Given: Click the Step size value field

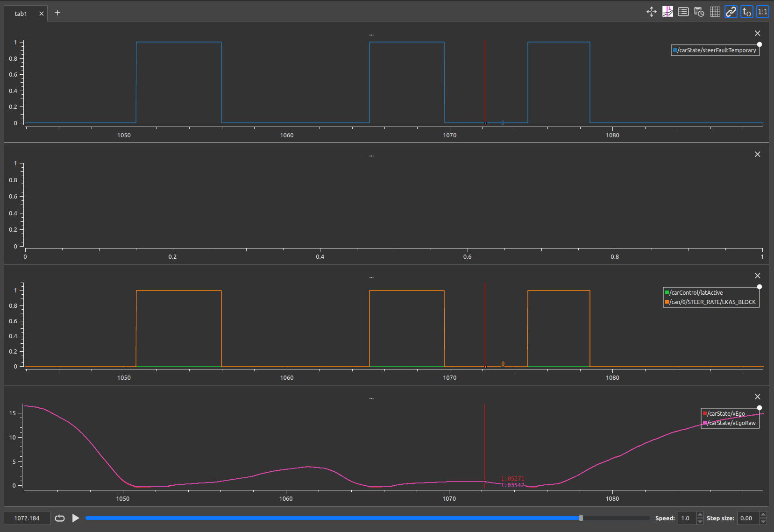Looking at the screenshot, I should (748, 518).
